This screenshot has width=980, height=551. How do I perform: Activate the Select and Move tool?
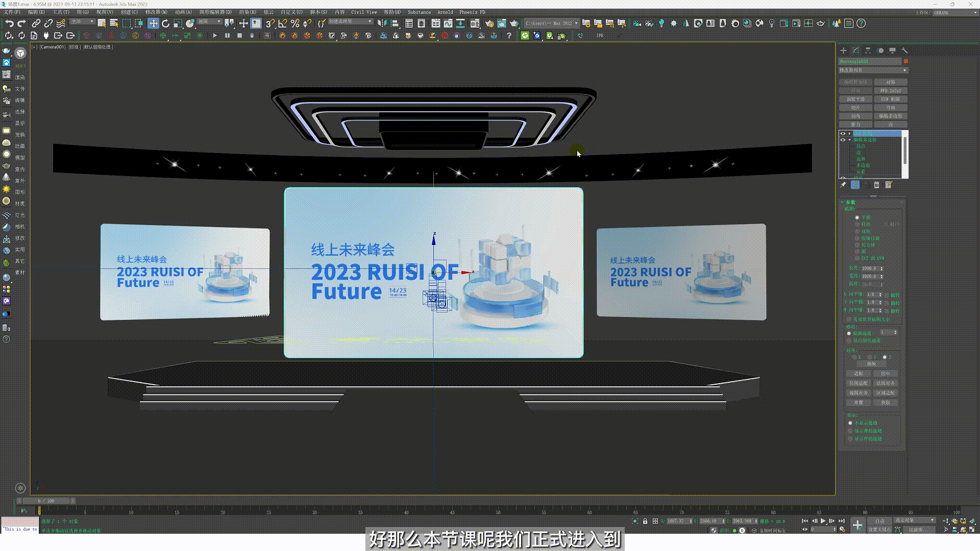[x=153, y=23]
